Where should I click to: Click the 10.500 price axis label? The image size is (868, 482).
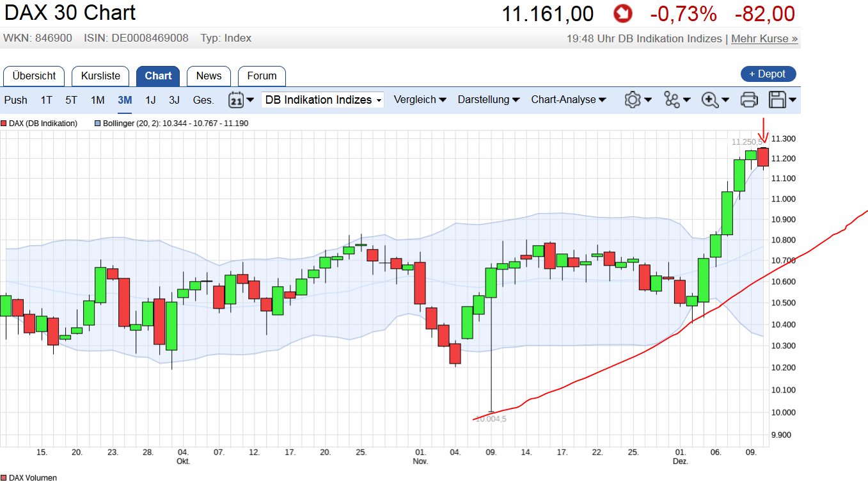coord(784,303)
